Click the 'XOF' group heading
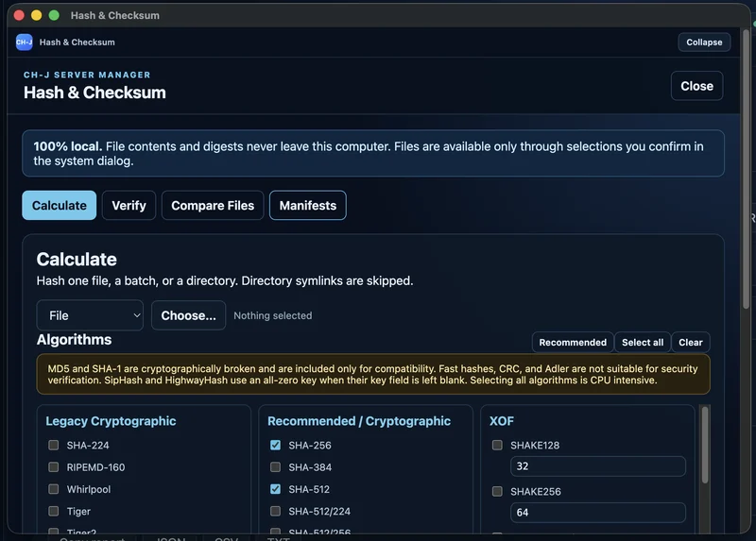 pos(502,421)
